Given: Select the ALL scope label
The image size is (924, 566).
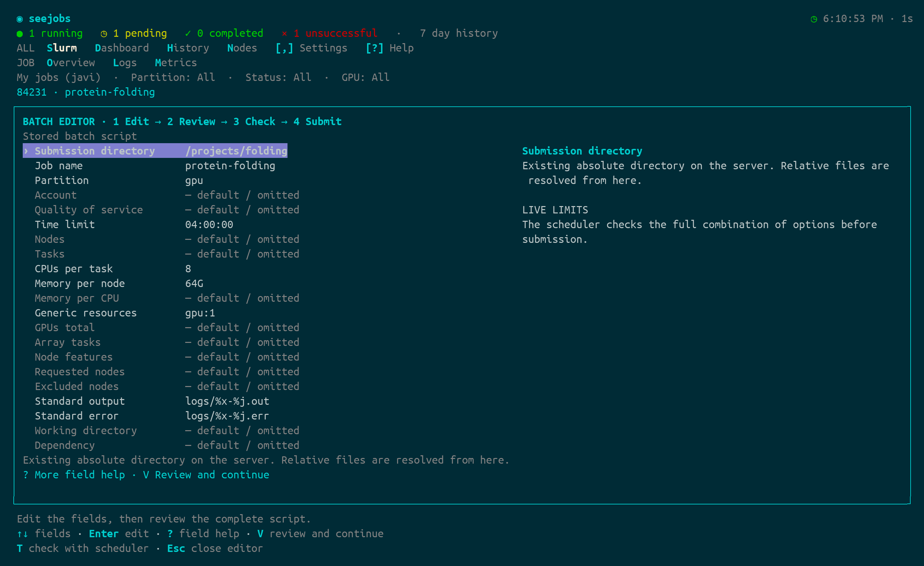Looking at the screenshot, I should coord(25,48).
